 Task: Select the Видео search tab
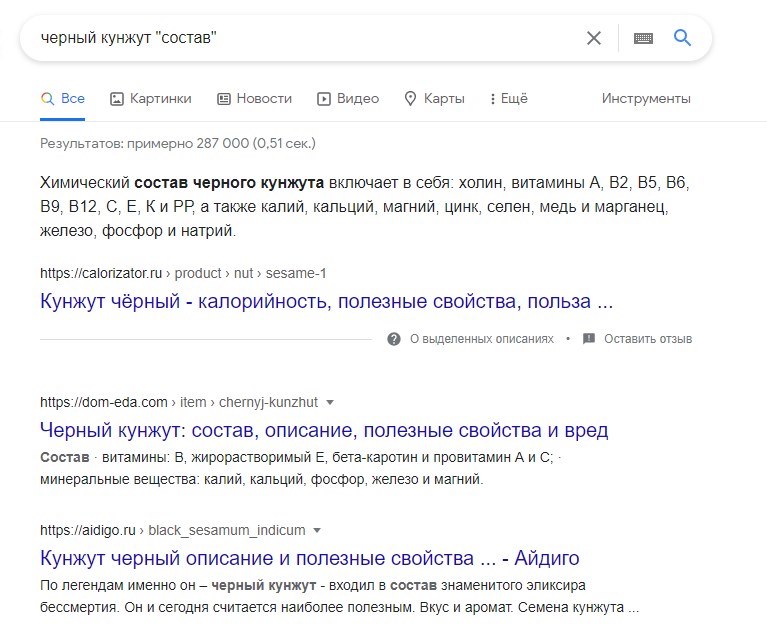pos(348,98)
